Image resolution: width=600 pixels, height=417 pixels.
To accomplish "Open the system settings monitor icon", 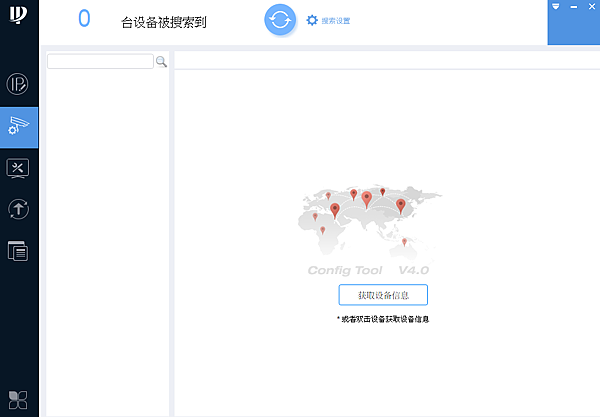I will [18, 168].
